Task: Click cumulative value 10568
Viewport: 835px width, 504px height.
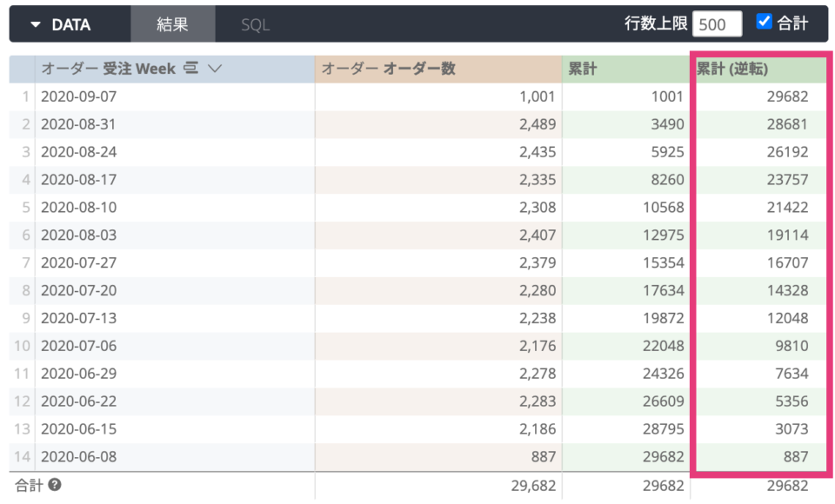Action: 664,207
